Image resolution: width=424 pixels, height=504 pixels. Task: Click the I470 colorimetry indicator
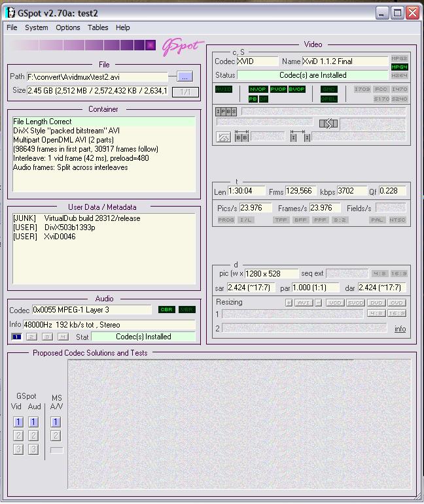(399, 89)
